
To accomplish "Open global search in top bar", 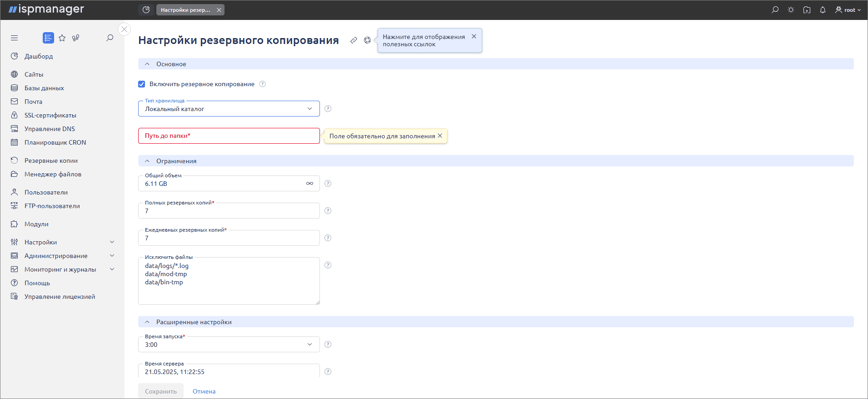I will pyautogui.click(x=775, y=10).
